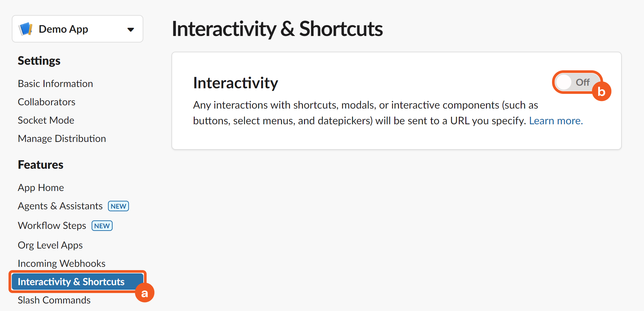This screenshot has height=311, width=644.
Task: Open Basic Information settings
Action: pos(55,84)
